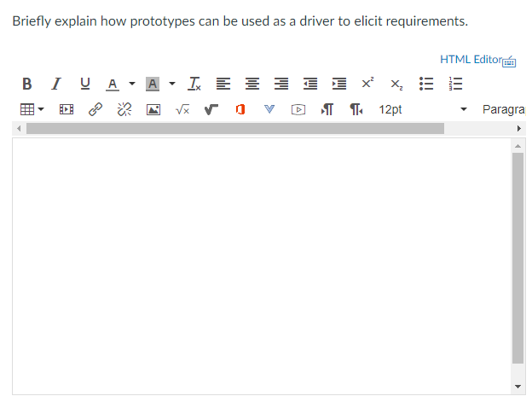The image size is (532, 402).
Task: Align text right
Action: (281, 84)
